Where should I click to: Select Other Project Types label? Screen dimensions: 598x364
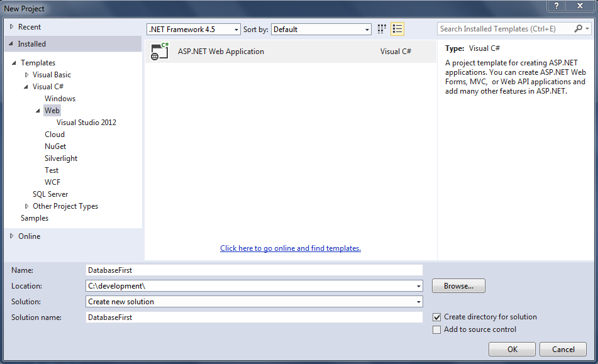(65, 206)
